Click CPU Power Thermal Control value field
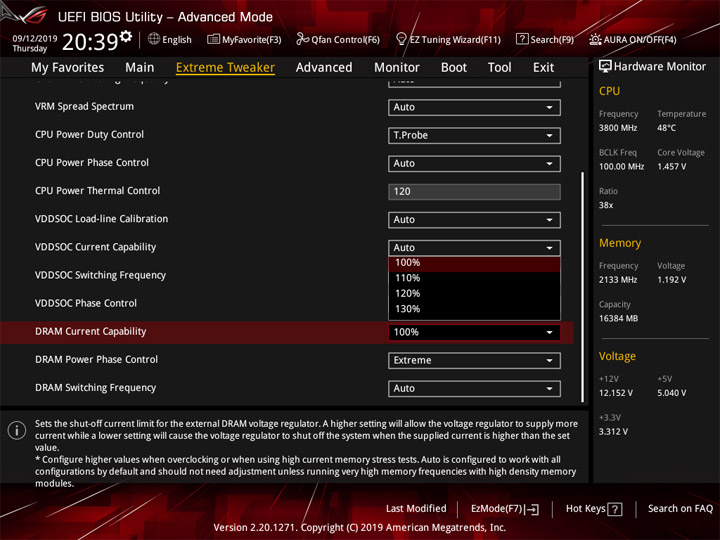The image size is (720, 540). click(474, 192)
